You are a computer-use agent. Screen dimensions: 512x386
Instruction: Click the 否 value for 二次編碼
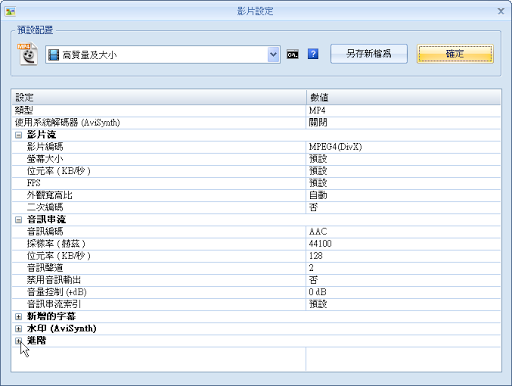pos(313,207)
